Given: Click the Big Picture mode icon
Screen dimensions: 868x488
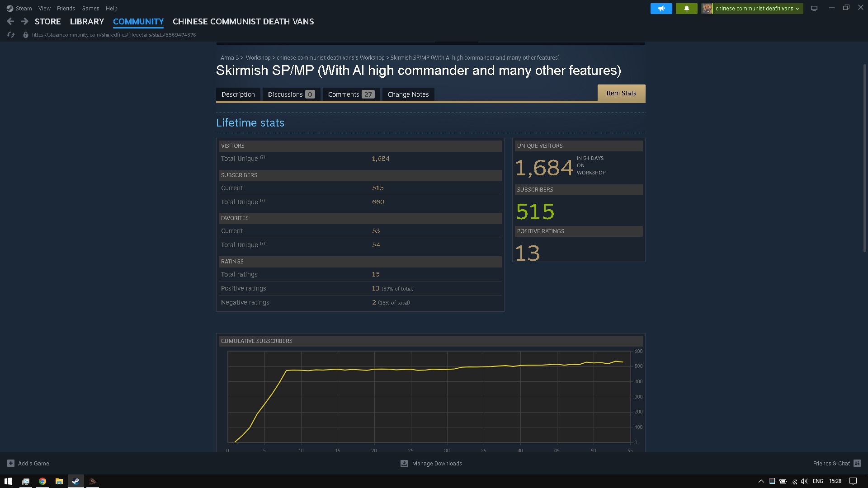Looking at the screenshot, I should point(814,9).
